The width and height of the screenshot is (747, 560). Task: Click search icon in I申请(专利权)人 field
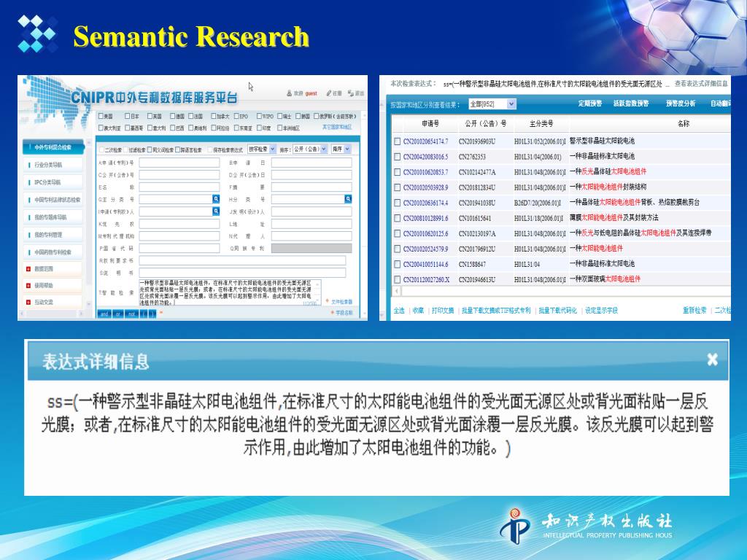216,211
